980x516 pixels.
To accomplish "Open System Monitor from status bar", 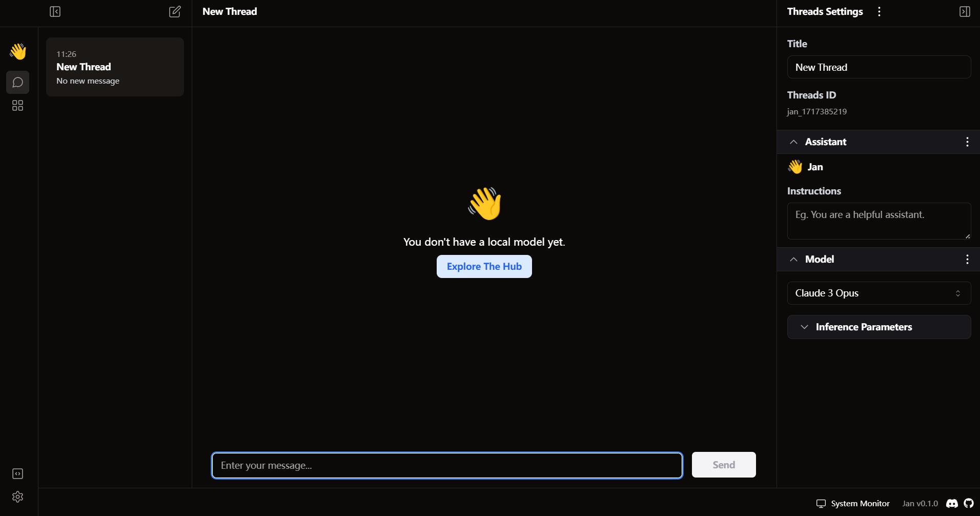I will coord(853,503).
